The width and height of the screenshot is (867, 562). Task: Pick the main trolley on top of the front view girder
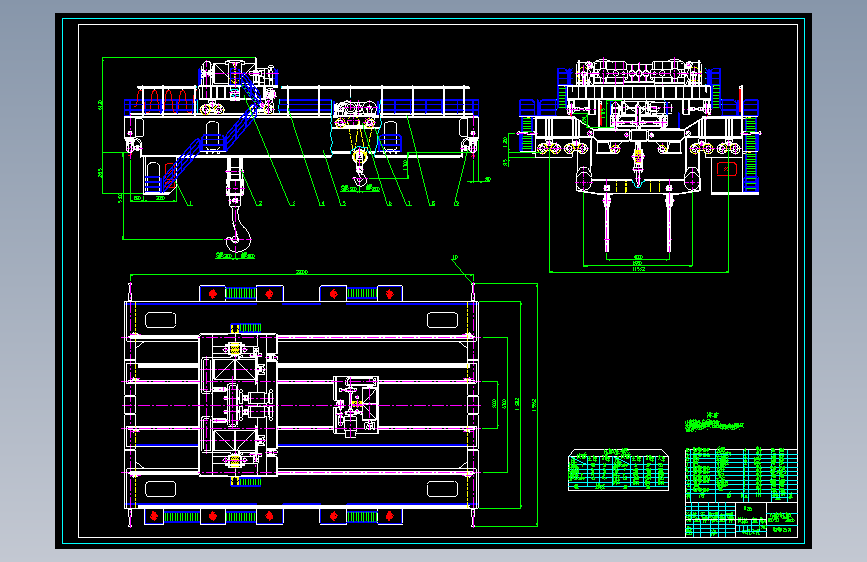(238, 87)
